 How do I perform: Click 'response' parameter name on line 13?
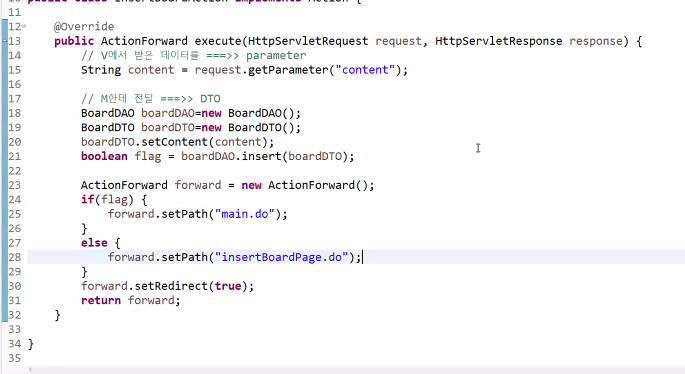[x=595, y=41]
